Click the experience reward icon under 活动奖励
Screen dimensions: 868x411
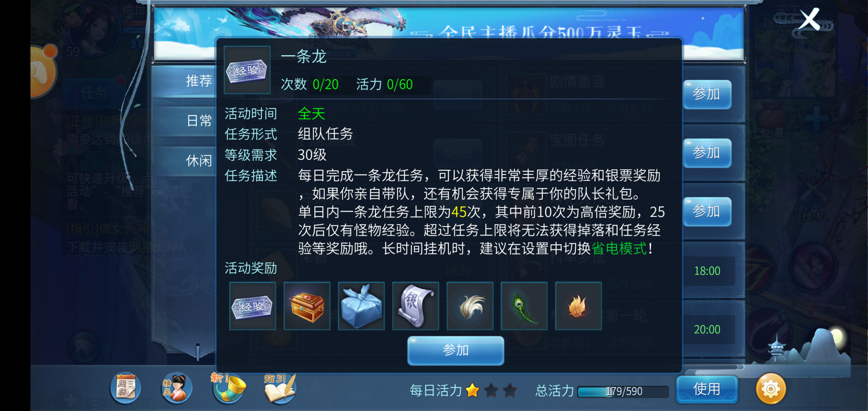pos(252,306)
